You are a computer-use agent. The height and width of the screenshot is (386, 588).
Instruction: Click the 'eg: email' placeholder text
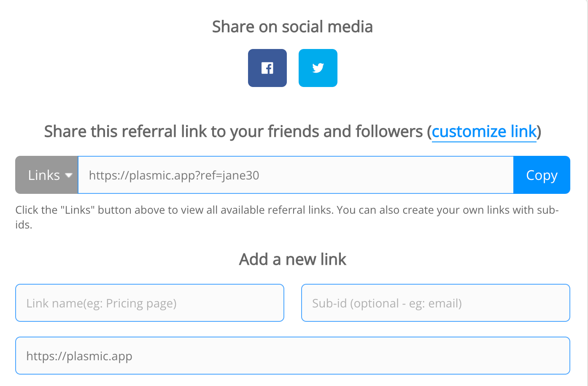pyautogui.click(x=434, y=304)
